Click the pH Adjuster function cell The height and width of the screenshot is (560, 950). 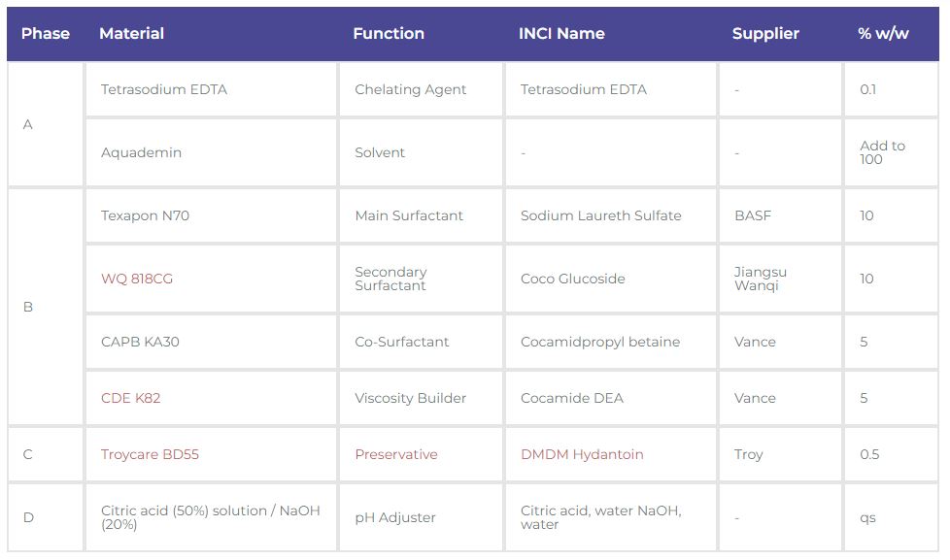[x=421, y=517]
